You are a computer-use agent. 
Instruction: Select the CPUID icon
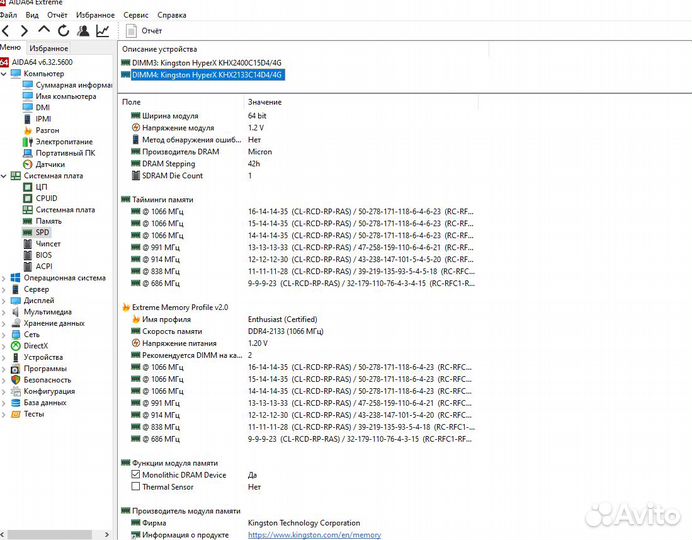(28, 198)
